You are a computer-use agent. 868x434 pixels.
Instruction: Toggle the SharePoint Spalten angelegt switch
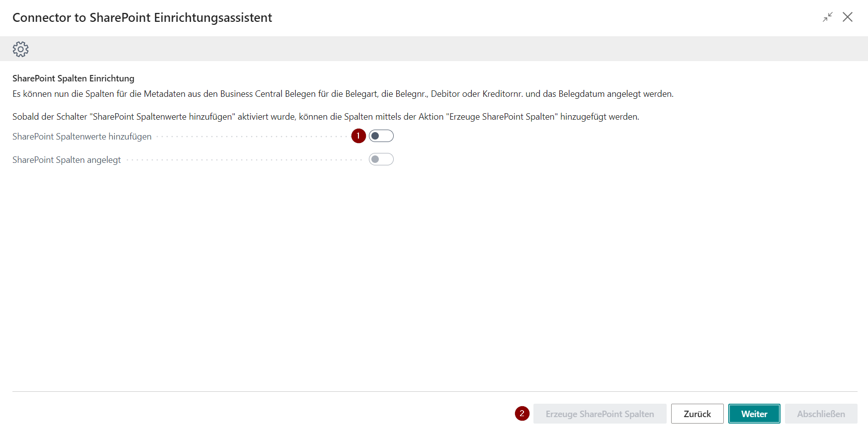pyautogui.click(x=381, y=159)
